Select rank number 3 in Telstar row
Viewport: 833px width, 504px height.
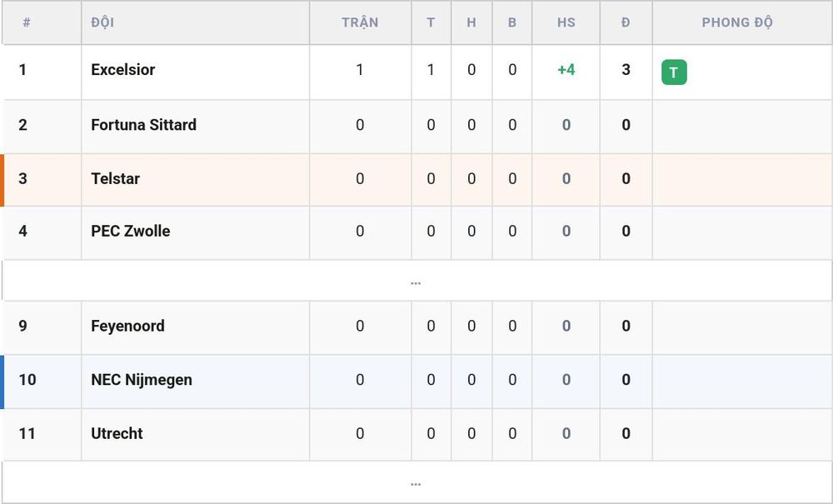pyautogui.click(x=22, y=178)
